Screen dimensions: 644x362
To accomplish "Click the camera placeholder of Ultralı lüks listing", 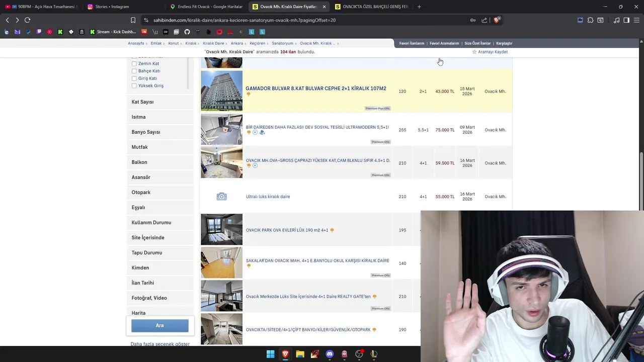I will click(x=221, y=197).
